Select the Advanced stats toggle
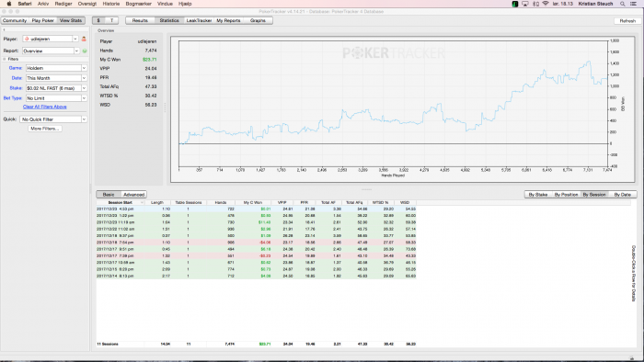644x362 pixels. [134, 195]
